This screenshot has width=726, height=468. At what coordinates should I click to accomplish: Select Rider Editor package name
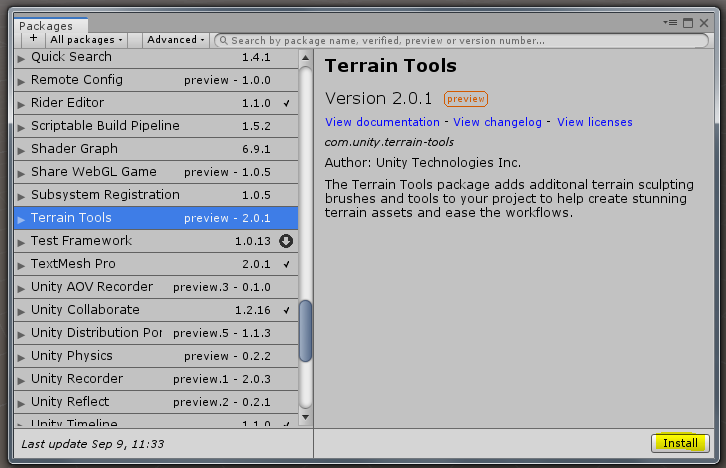(x=67, y=102)
